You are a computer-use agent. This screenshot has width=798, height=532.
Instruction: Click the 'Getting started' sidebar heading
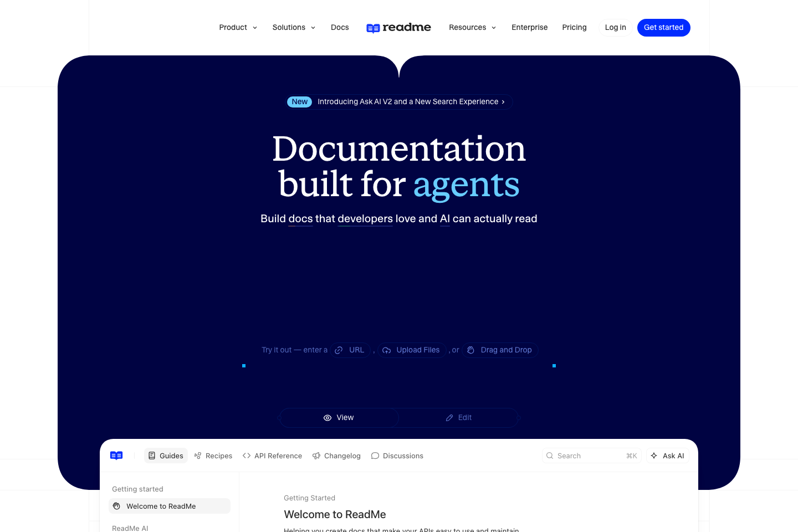[x=137, y=489]
